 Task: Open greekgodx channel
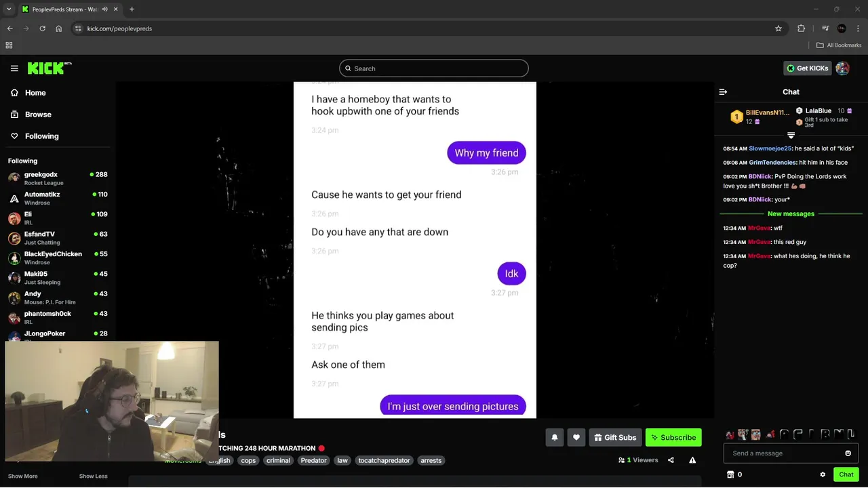58,178
